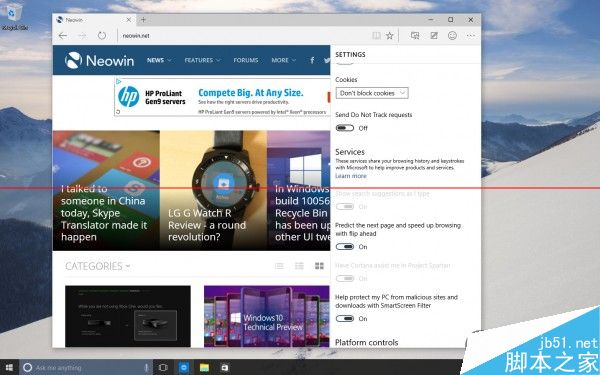Open the favorites hub icon
Viewport: 600px width, 375px height.
(x=415, y=36)
